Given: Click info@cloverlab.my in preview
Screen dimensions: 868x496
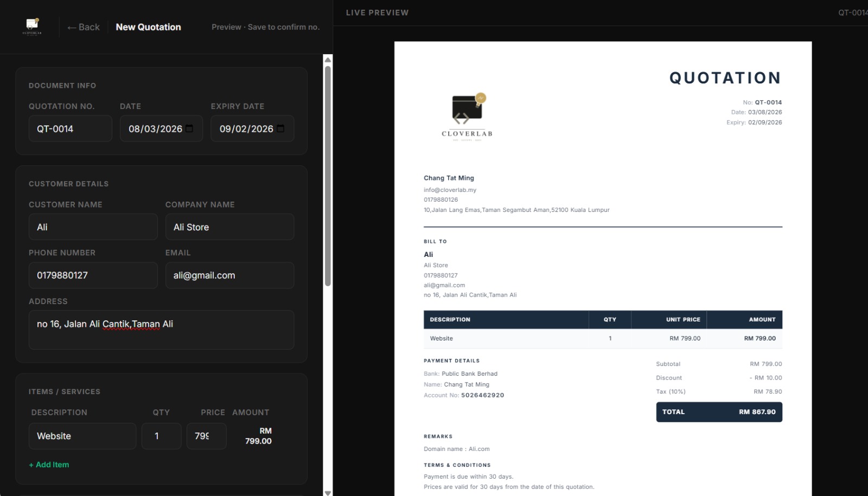Looking at the screenshot, I should point(450,190).
